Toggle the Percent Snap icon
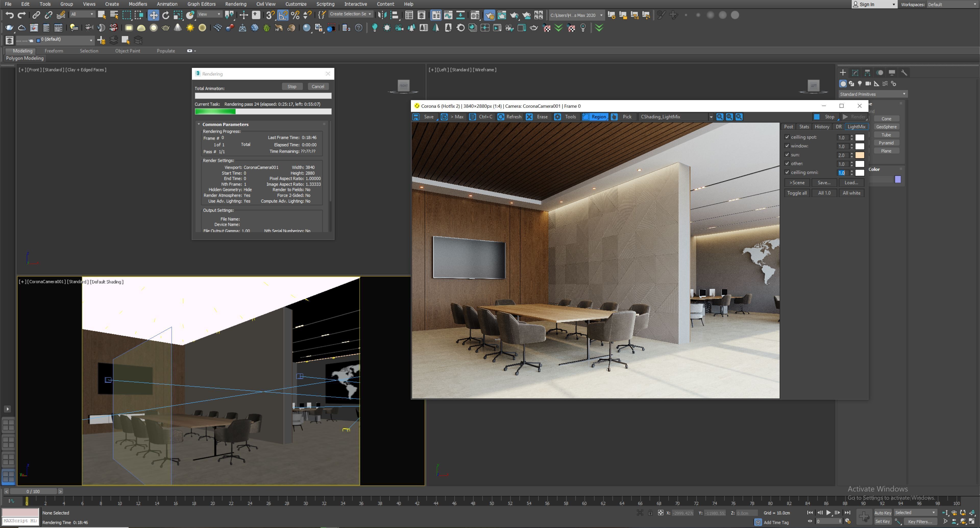Screen dimensions: 980x528 pos(295,15)
